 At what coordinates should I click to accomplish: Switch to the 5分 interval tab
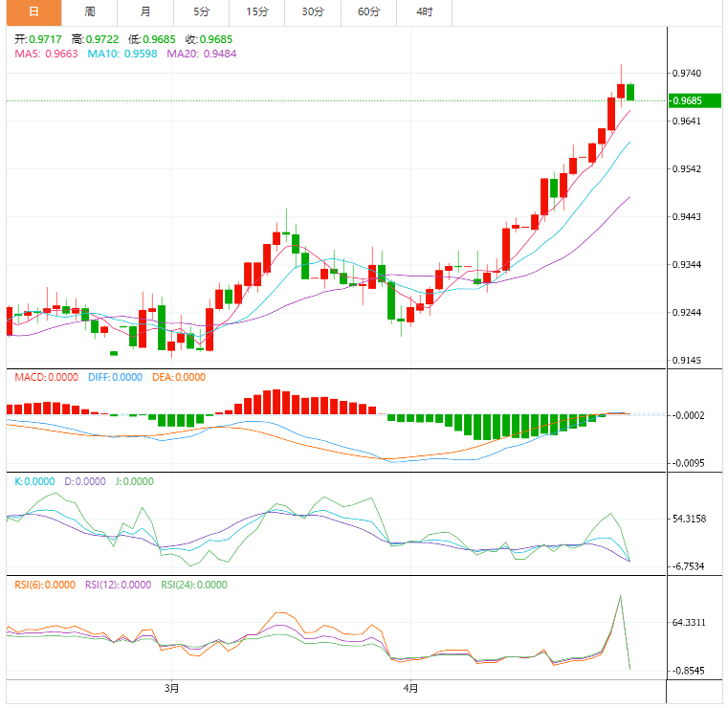click(x=201, y=12)
